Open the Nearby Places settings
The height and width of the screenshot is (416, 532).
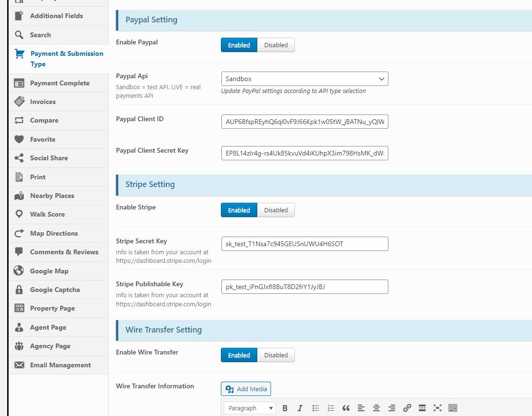(x=59, y=196)
